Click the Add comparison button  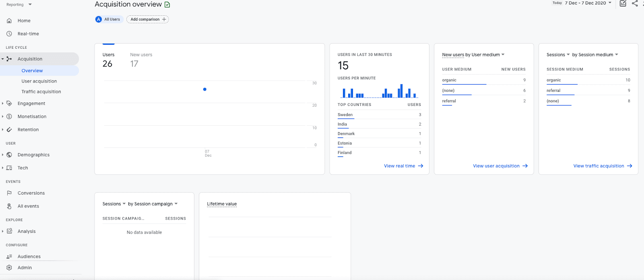(148, 19)
